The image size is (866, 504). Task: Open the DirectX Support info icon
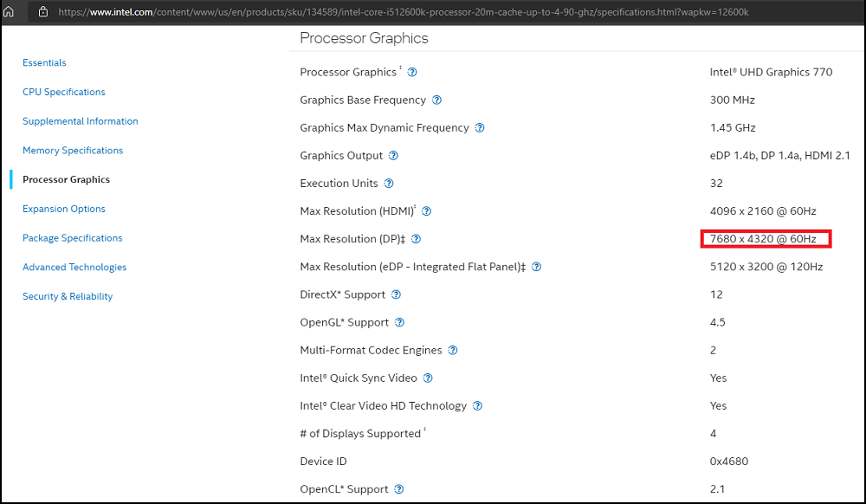tap(396, 294)
